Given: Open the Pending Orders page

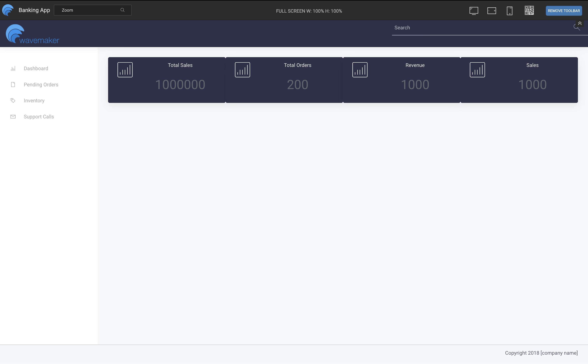Looking at the screenshot, I should coord(41,85).
